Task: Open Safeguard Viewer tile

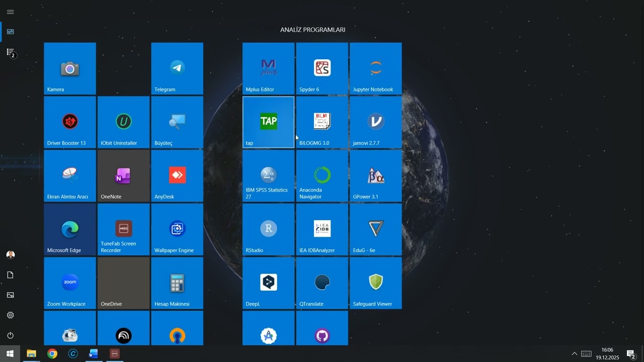Action: 376,283
